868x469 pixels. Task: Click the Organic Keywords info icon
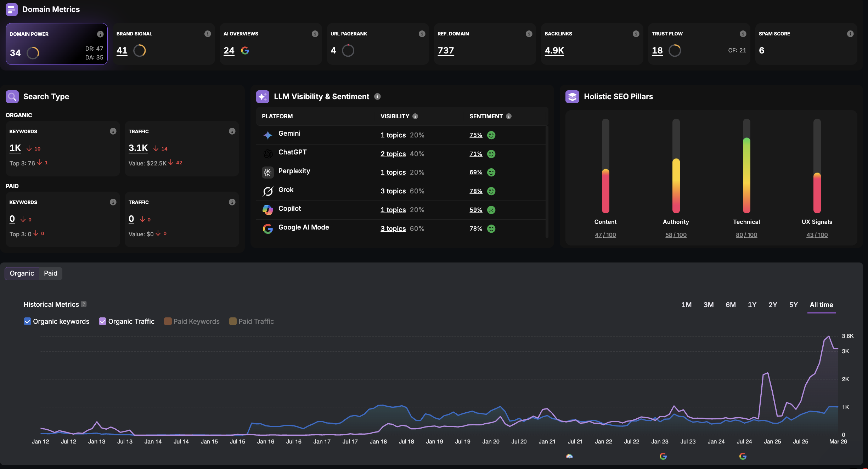[113, 131]
